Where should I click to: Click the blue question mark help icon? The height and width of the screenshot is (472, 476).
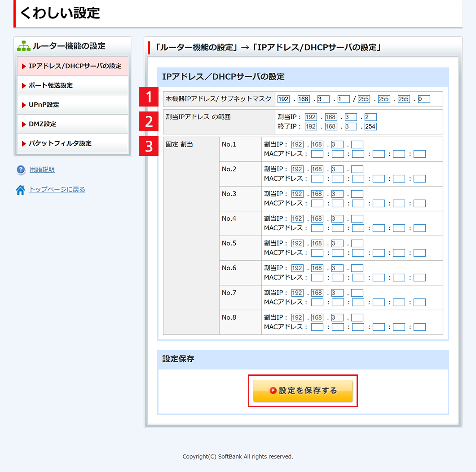[x=21, y=169]
